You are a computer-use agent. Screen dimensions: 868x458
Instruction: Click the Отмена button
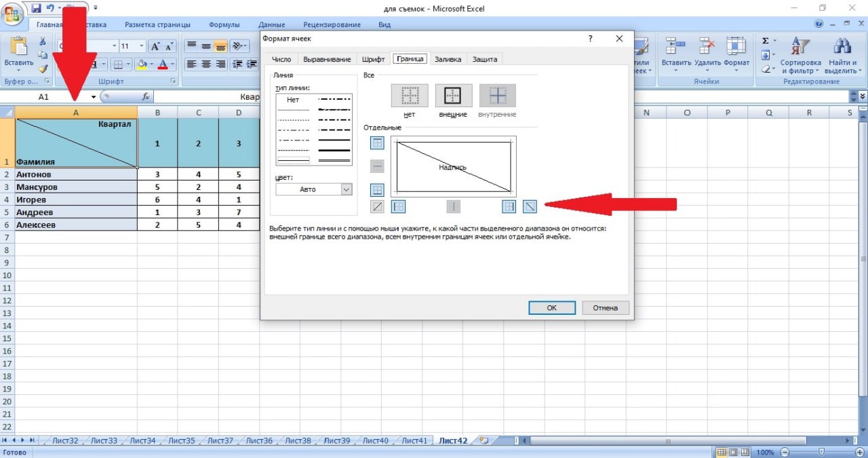(605, 307)
